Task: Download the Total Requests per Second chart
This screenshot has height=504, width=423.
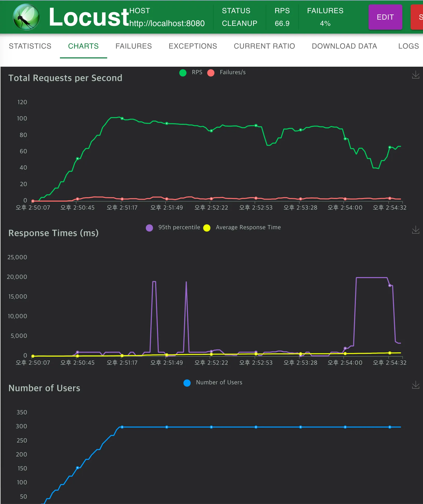Action: click(x=416, y=75)
